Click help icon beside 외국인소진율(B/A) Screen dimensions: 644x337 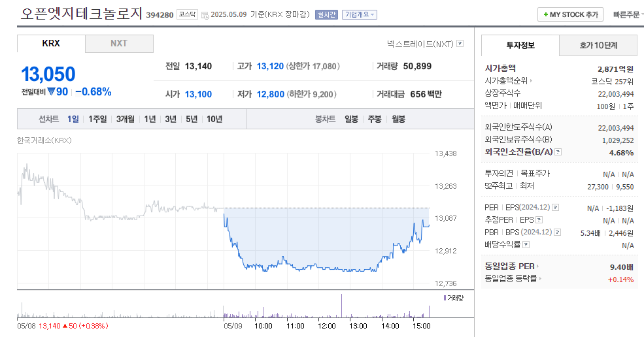558,152
